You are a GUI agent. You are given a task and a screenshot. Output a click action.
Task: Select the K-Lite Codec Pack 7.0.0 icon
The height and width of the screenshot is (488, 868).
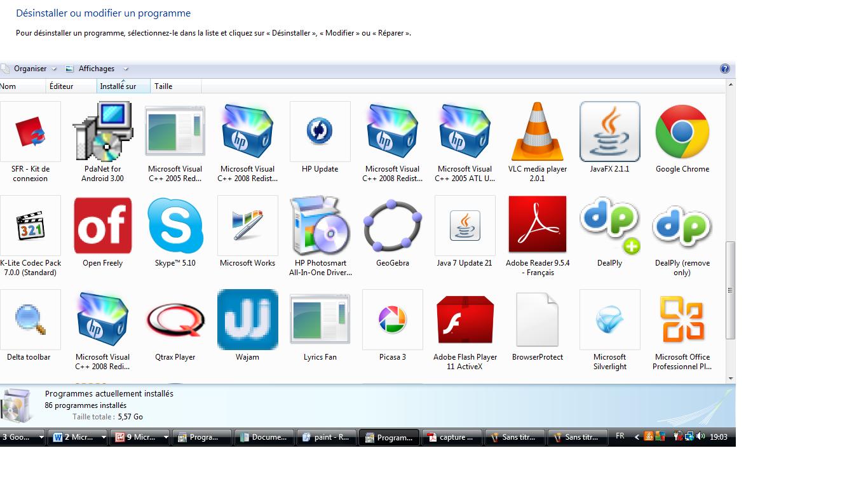31,226
